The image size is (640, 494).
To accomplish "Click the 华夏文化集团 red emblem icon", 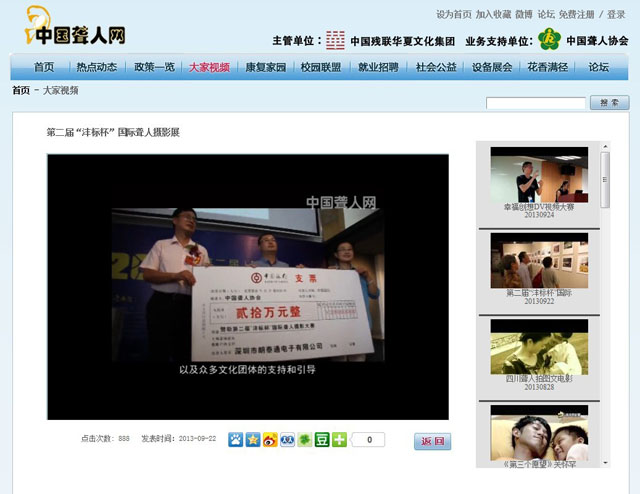I will [335, 40].
